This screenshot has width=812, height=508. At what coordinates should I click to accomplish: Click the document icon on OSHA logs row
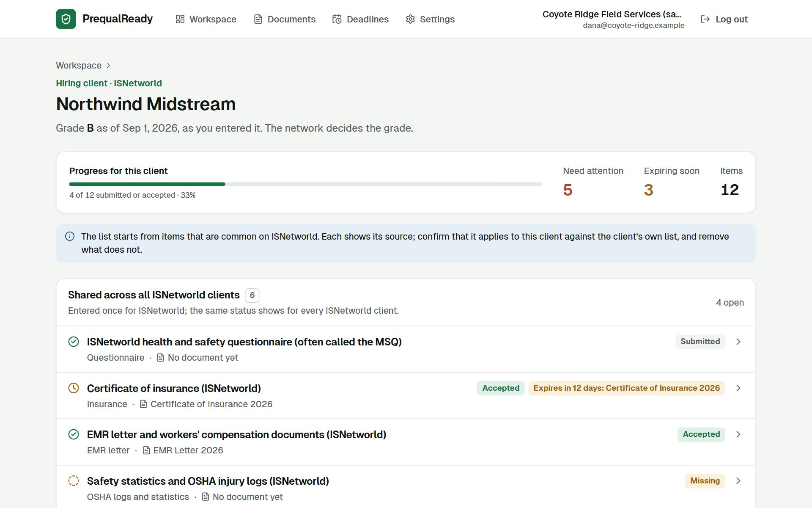206,497
